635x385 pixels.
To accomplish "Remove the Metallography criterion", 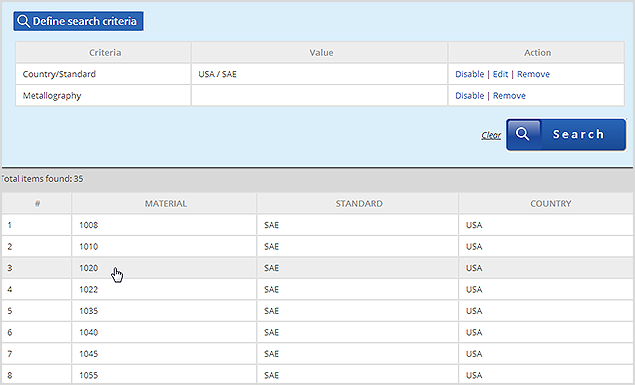I will (509, 96).
